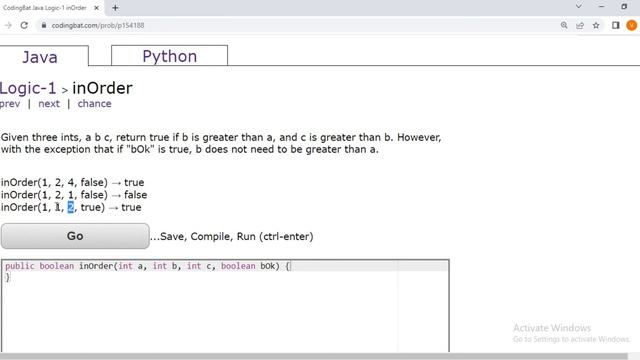Go to the prev problem

[x=10, y=104]
